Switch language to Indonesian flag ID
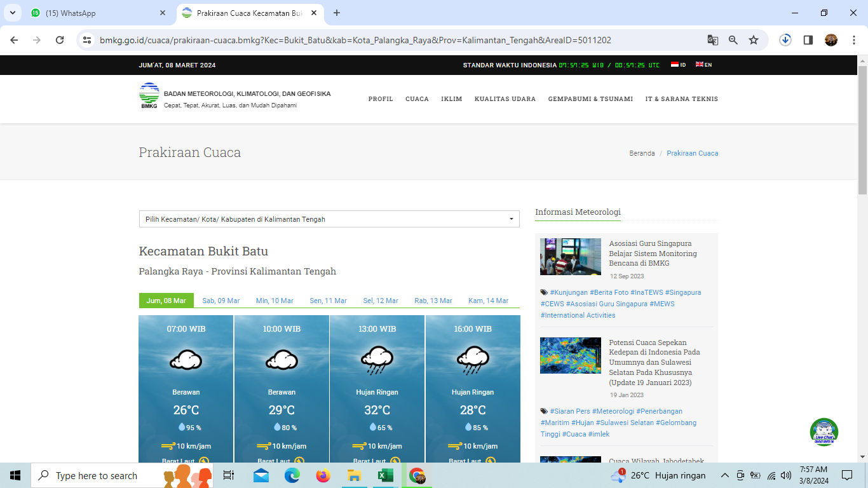The image size is (868, 488). pyautogui.click(x=678, y=65)
